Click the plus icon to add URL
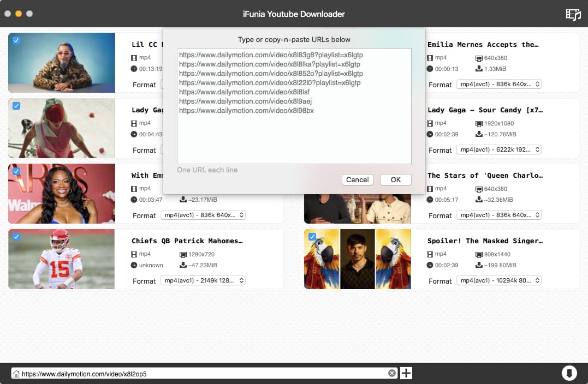Image resolution: width=588 pixels, height=384 pixels. (406, 374)
